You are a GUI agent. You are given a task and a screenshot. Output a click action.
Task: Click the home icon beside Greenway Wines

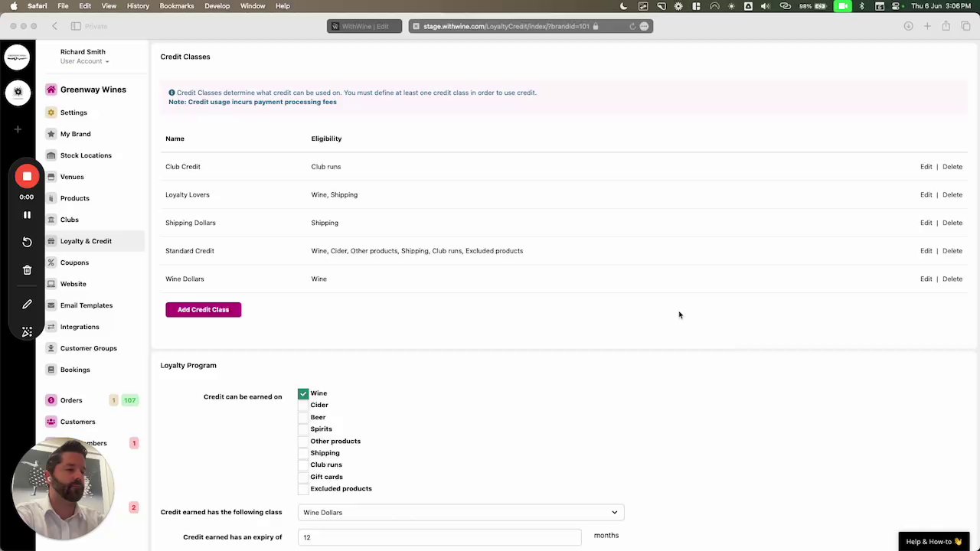[51, 90]
